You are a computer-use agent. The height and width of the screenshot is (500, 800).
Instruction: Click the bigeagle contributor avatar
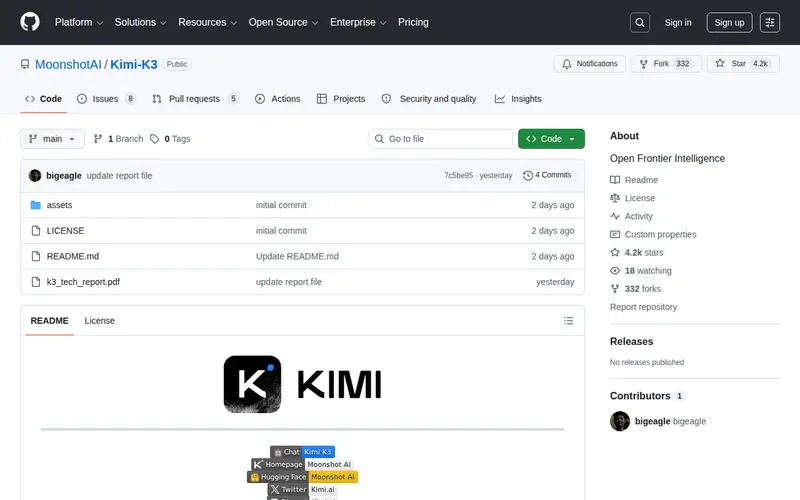pyautogui.click(x=620, y=421)
